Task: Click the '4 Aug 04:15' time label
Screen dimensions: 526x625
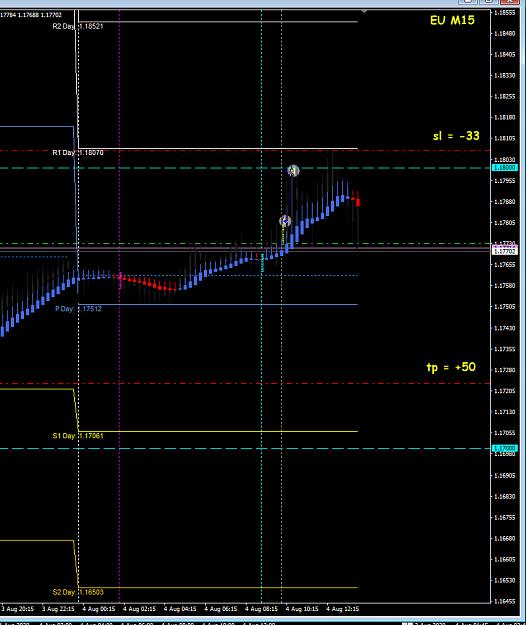Action: [x=180, y=609]
